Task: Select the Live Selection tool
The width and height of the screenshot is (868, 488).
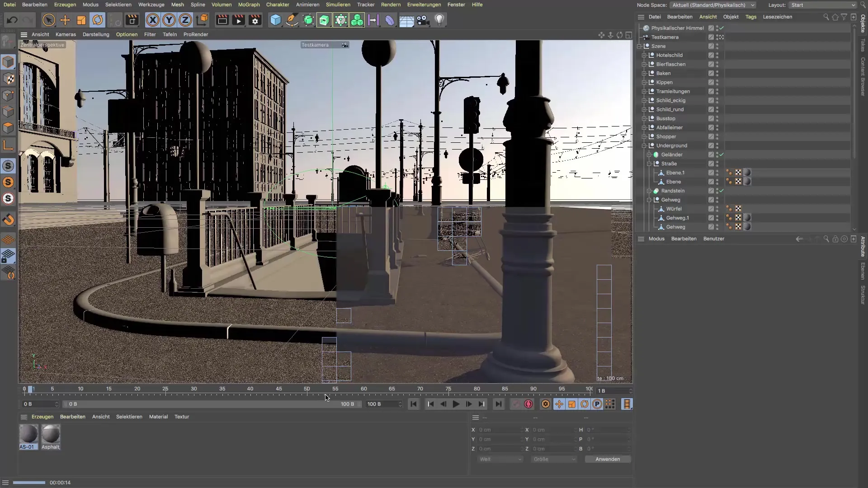Action: [x=49, y=20]
